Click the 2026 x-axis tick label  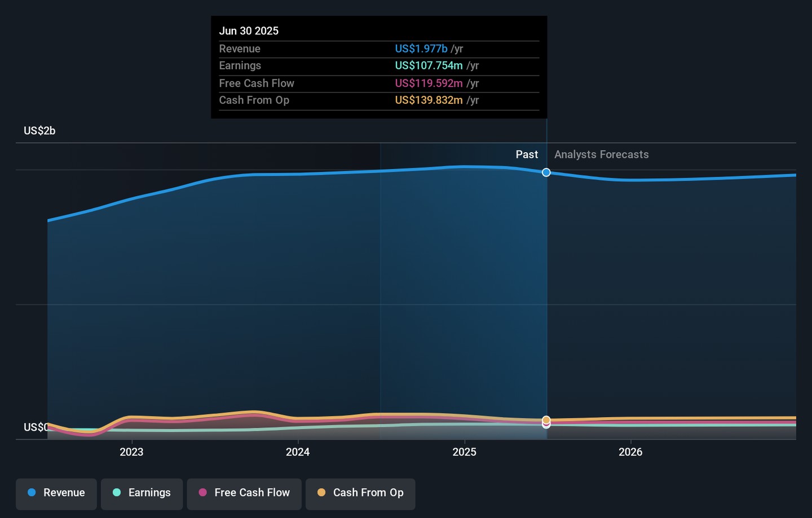[x=630, y=452]
